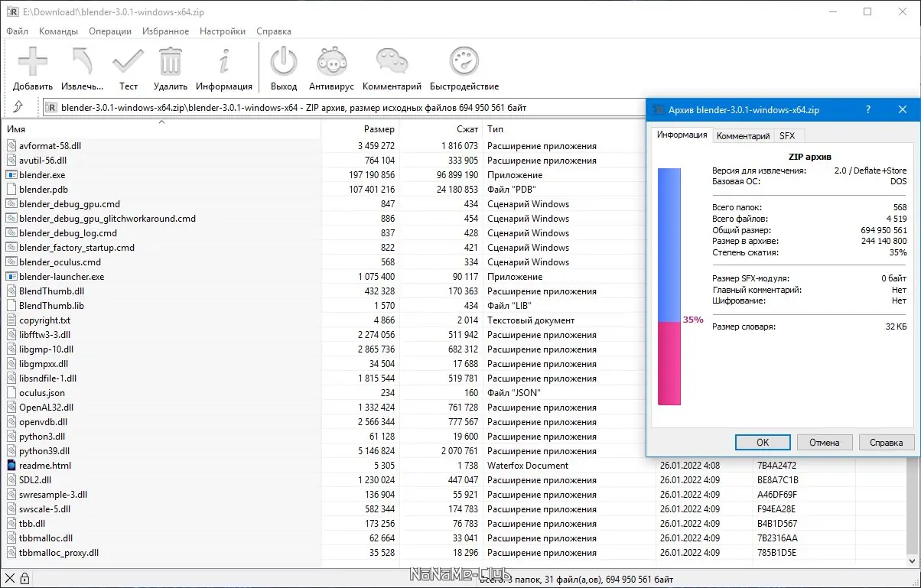Open the Операции menu
The image size is (921, 588).
click(x=110, y=31)
